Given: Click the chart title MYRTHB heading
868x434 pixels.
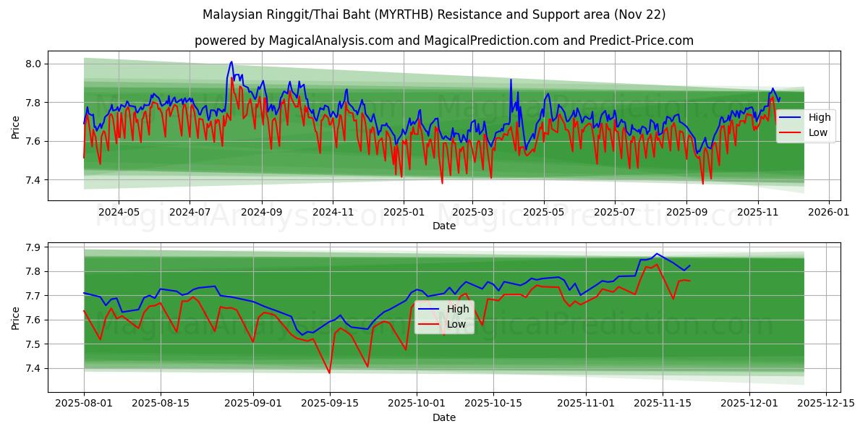Looking at the screenshot, I should (434, 11).
